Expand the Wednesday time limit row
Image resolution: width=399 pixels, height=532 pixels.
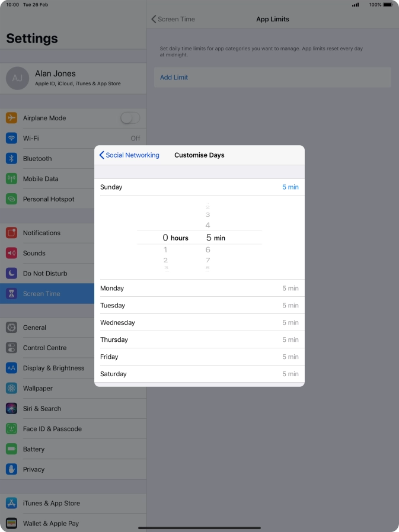199,323
